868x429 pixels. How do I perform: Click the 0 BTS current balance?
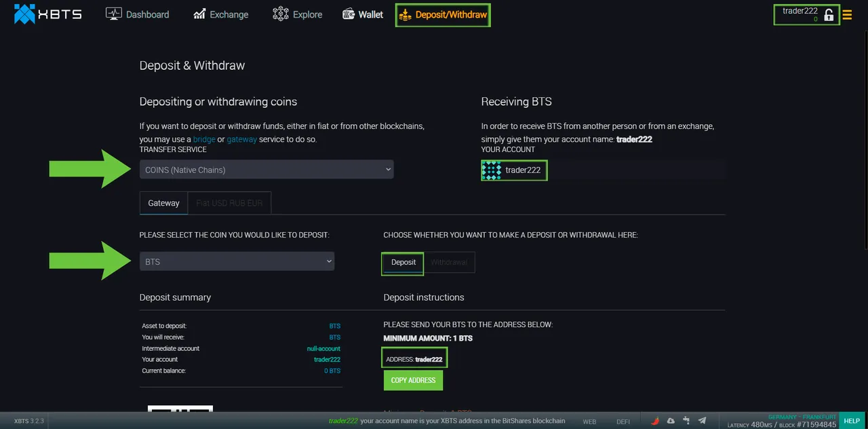pyautogui.click(x=332, y=371)
